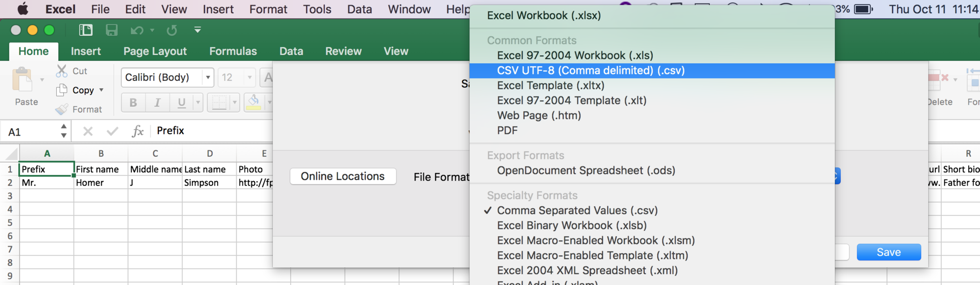Screen dimensions: 980x285
Task: Open Paste options dropdown arrow
Action: 42,80
